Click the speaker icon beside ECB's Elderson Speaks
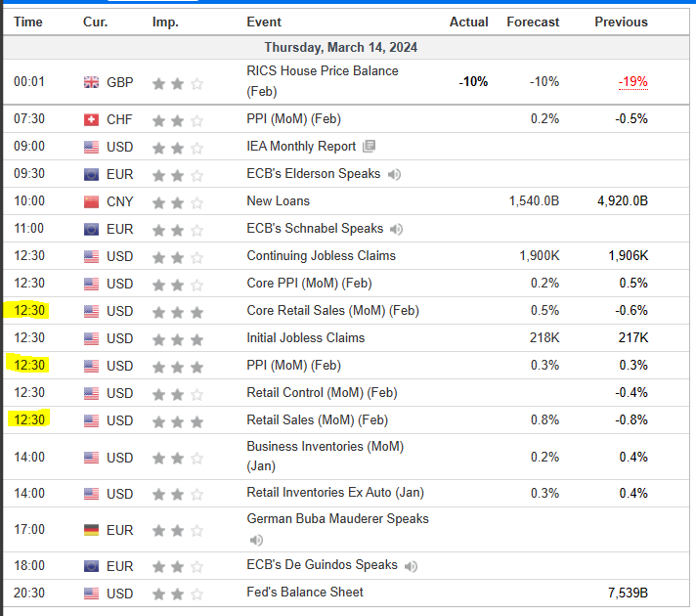Viewport: 696px width, 616px height. point(395,174)
